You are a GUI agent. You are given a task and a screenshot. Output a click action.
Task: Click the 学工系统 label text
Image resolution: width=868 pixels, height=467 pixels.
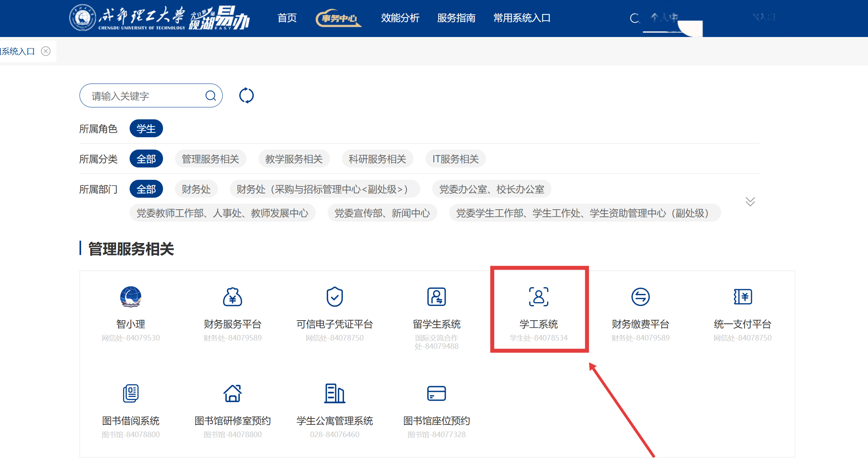click(x=539, y=324)
